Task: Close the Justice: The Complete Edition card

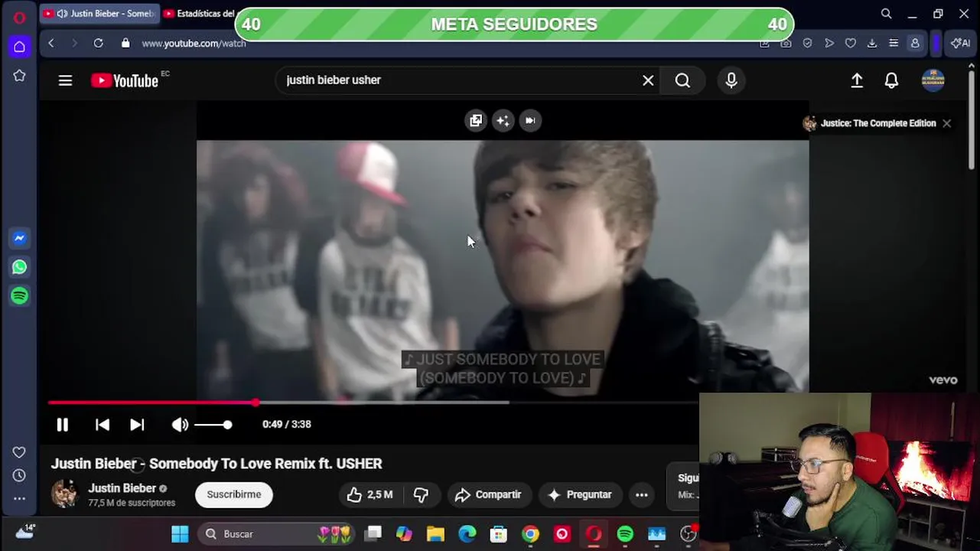Action: tap(946, 123)
